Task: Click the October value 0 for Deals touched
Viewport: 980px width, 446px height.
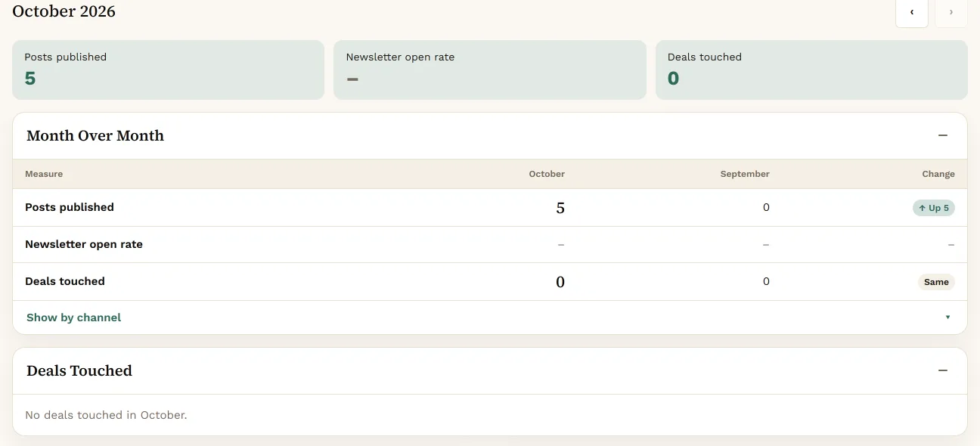Action: (560, 282)
